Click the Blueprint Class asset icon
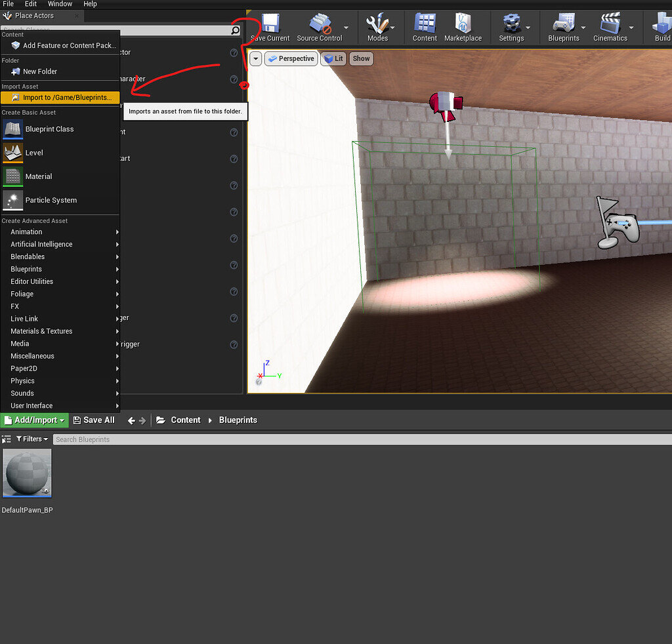672x644 pixels. pyautogui.click(x=13, y=129)
